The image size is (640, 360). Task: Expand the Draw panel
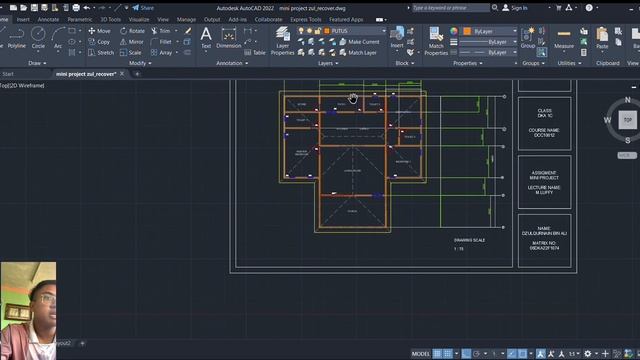37,63
